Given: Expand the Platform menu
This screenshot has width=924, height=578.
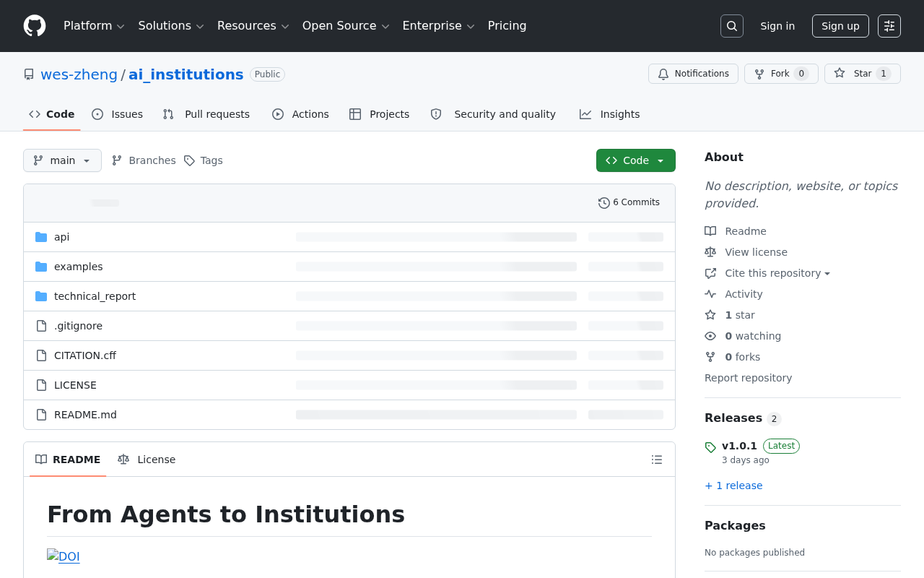Looking at the screenshot, I should (95, 26).
